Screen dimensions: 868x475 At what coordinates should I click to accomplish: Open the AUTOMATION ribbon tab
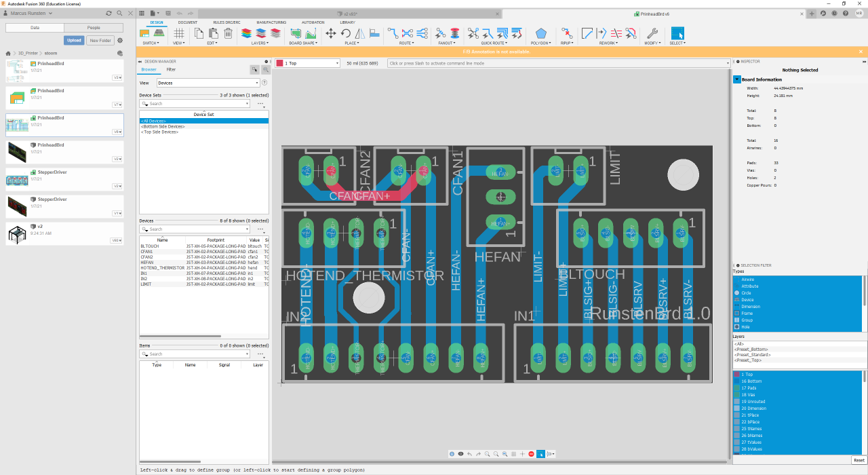(313, 22)
